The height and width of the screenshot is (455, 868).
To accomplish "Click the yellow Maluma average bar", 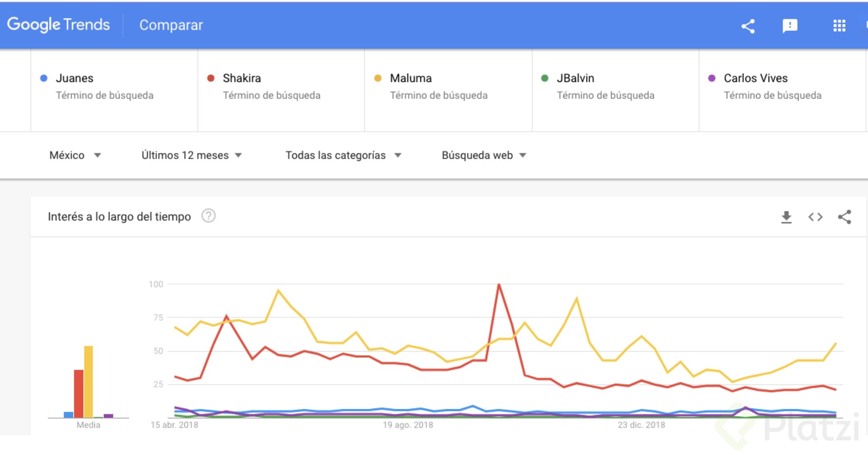I will coord(88,382).
